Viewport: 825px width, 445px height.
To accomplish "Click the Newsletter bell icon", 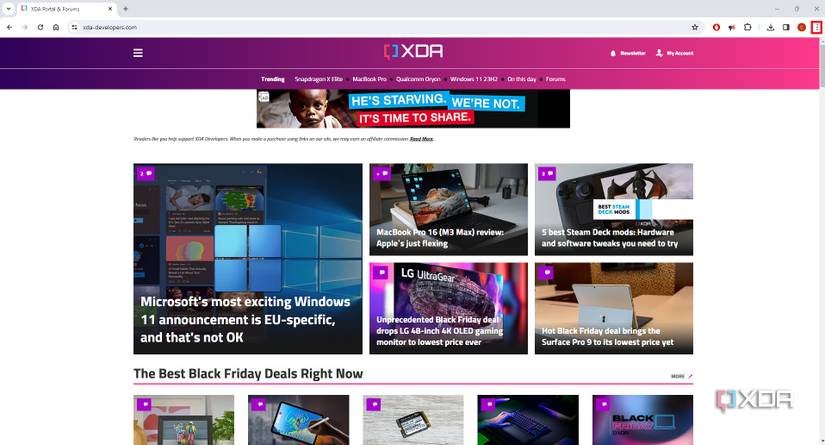I will [x=613, y=53].
